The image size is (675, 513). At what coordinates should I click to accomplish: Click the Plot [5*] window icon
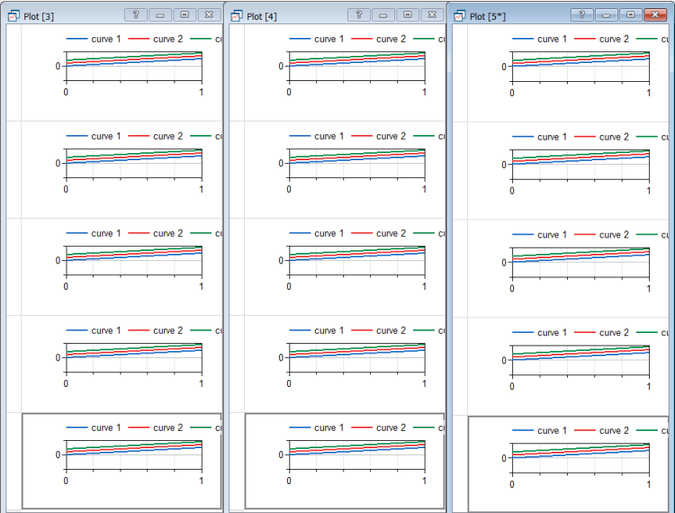[x=460, y=16]
